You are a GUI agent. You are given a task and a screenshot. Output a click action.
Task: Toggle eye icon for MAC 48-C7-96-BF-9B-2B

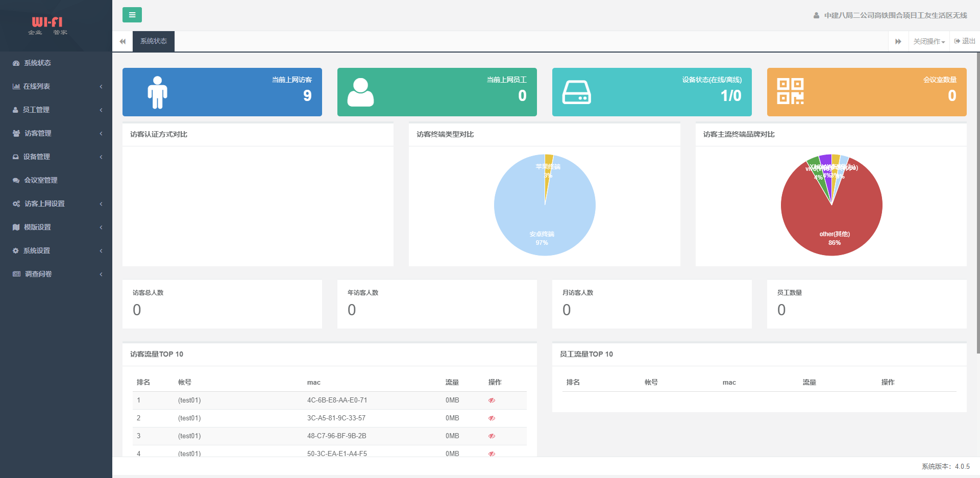point(492,436)
